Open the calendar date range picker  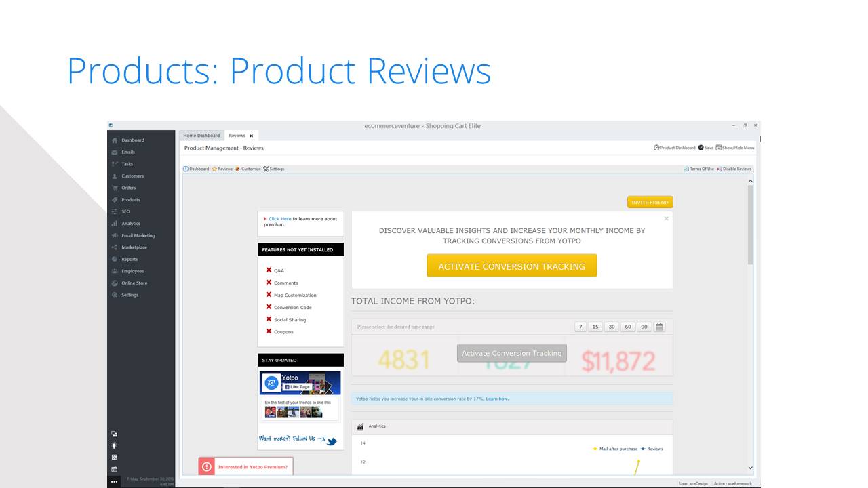click(x=660, y=327)
